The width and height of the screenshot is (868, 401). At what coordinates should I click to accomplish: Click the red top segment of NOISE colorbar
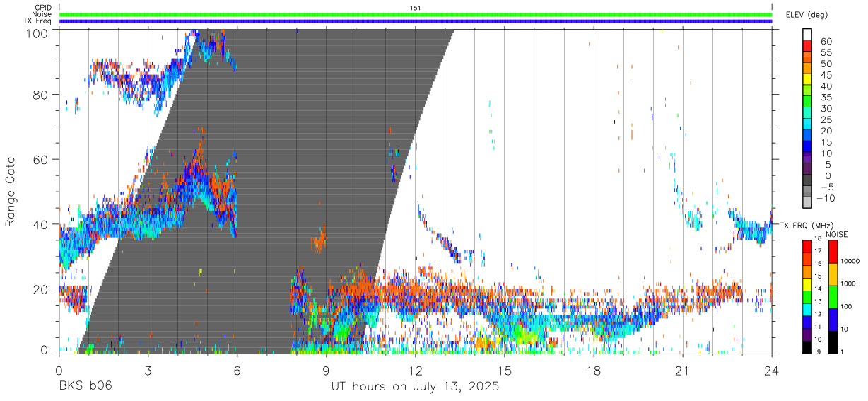tap(832, 252)
